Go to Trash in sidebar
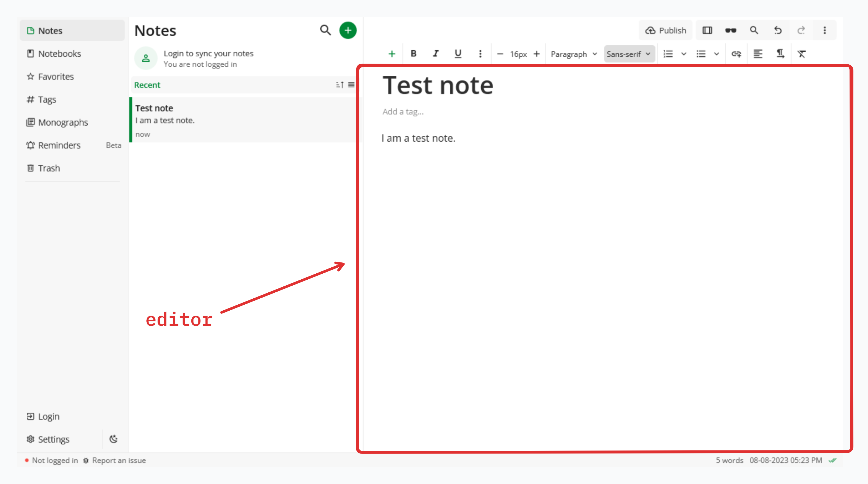This screenshot has height=484, width=868. [49, 168]
